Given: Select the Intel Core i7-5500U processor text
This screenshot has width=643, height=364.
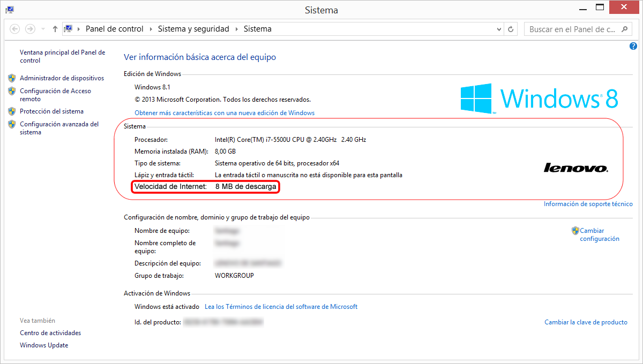Looking at the screenshot, I should coord(290,140).
